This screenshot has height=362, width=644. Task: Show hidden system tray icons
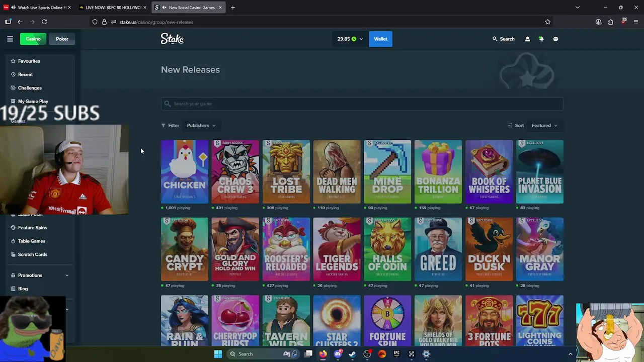[570, 354]
